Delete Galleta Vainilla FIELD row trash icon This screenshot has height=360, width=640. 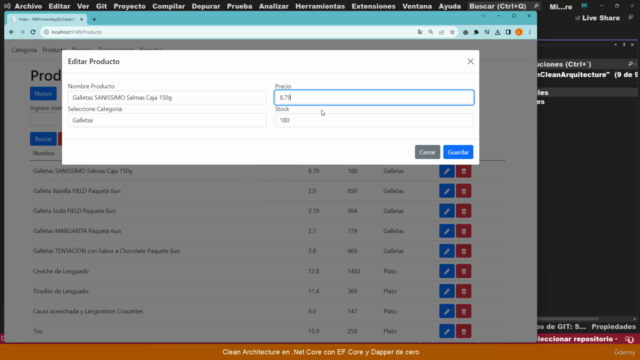pyautogui.click(x=464, y=191)
